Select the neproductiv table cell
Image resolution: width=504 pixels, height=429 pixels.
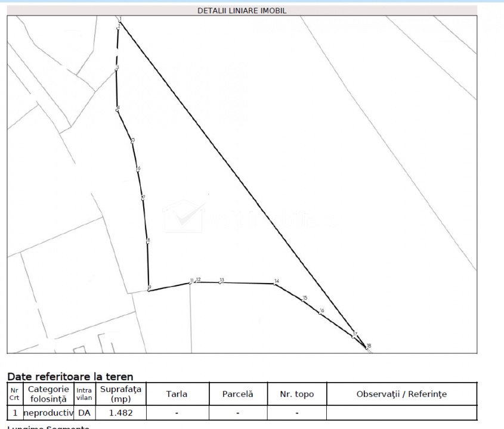coord(48,412)
